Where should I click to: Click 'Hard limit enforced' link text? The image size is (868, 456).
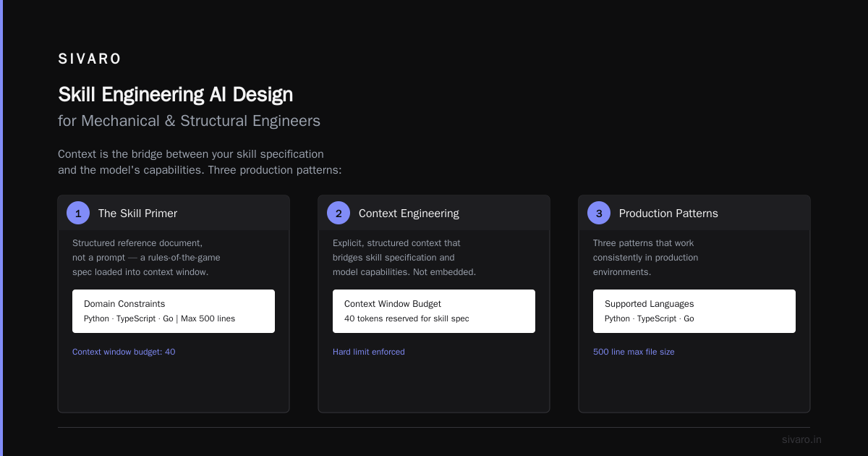coord(369,352)
